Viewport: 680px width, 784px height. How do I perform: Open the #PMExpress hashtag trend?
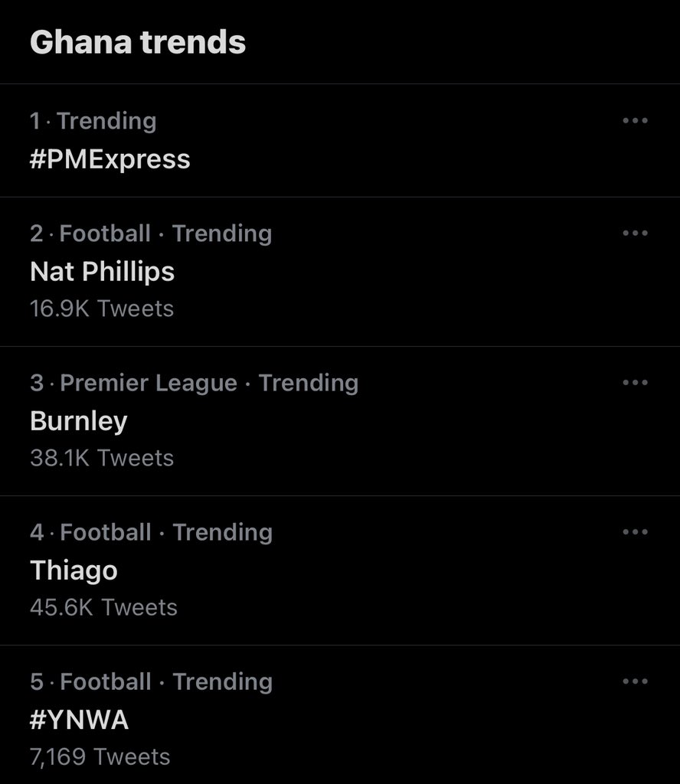click(x=110, y=159)
